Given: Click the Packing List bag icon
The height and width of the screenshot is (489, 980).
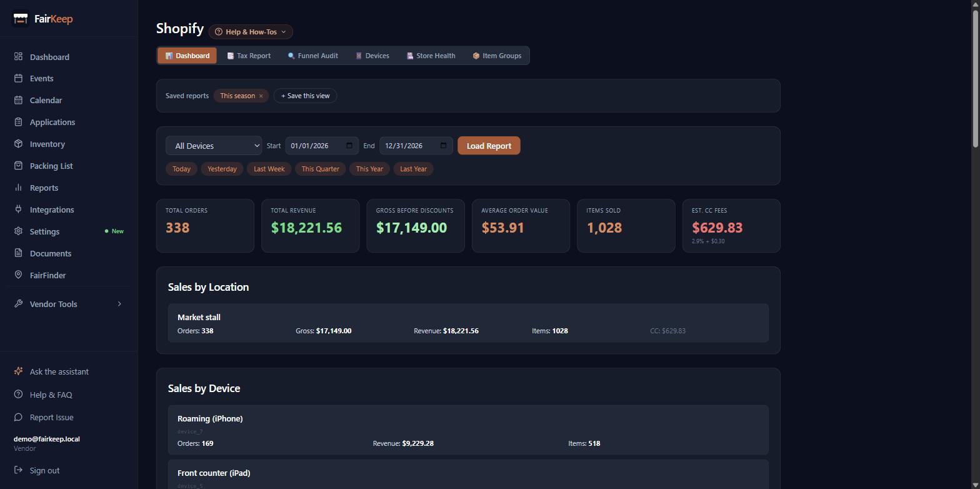Looking at the screenshot, I should (x=19, y=166).
